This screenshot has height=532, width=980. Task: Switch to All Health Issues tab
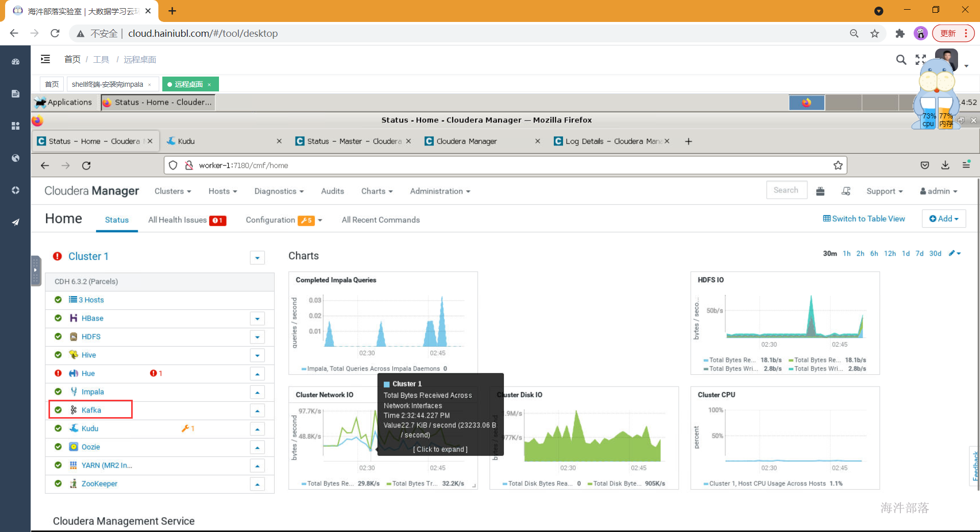click(187, 220)
